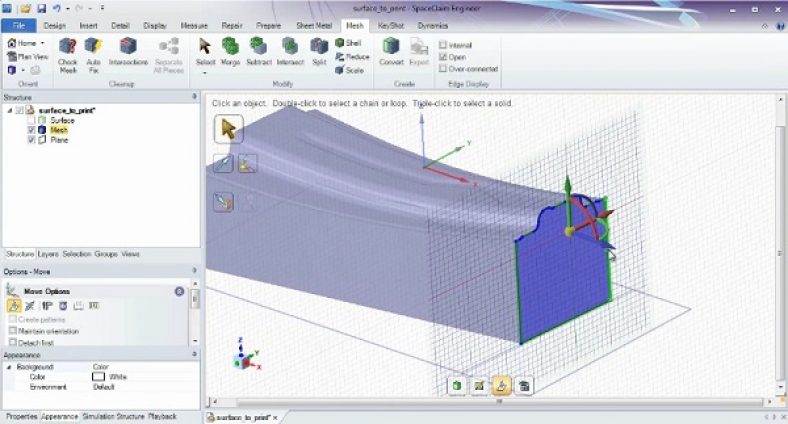Pin the Options - Move panel
This screenshot has height=424, width=788.
pos(194,271)
